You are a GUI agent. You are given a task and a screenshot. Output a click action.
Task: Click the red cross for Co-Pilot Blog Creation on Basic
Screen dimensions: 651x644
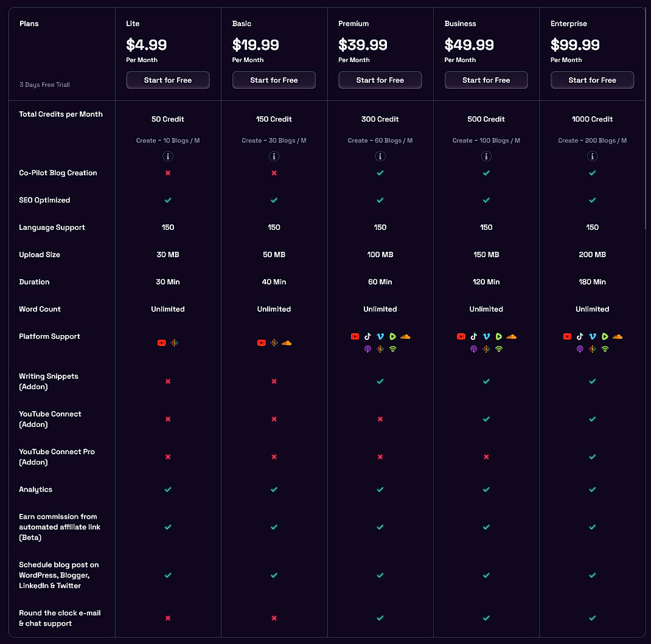pos(274,173)
